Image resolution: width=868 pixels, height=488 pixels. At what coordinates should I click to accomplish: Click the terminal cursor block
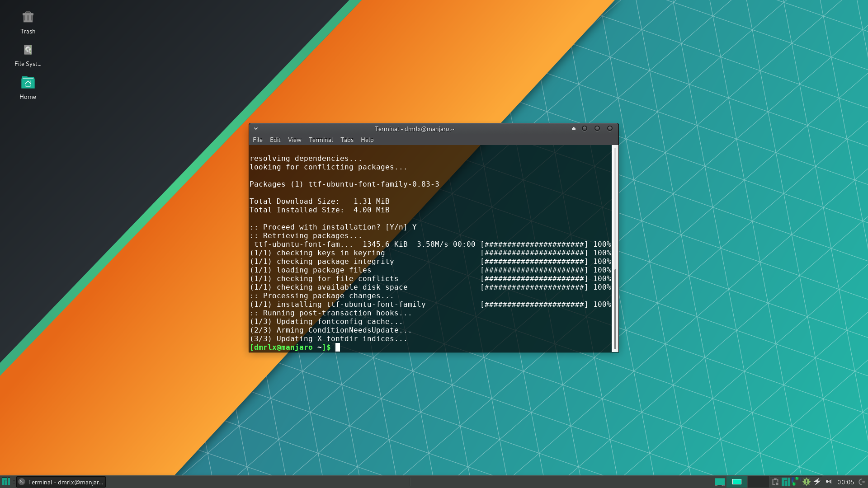(x=338, y=347)
